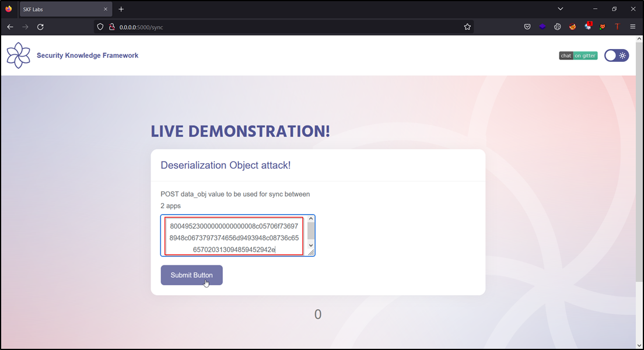Viewport: 644px width, 350px height.
Task: Expand the tab list chevron
Action: pos(560,9)
